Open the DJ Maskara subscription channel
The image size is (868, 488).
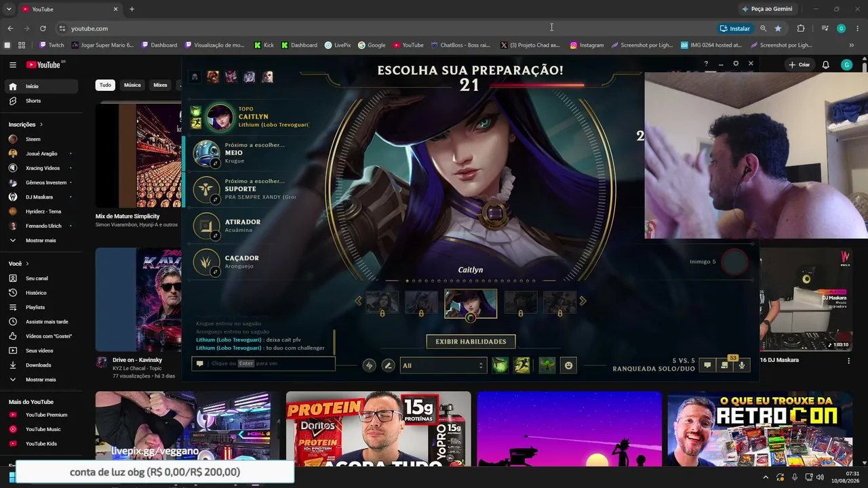[41, 197]
